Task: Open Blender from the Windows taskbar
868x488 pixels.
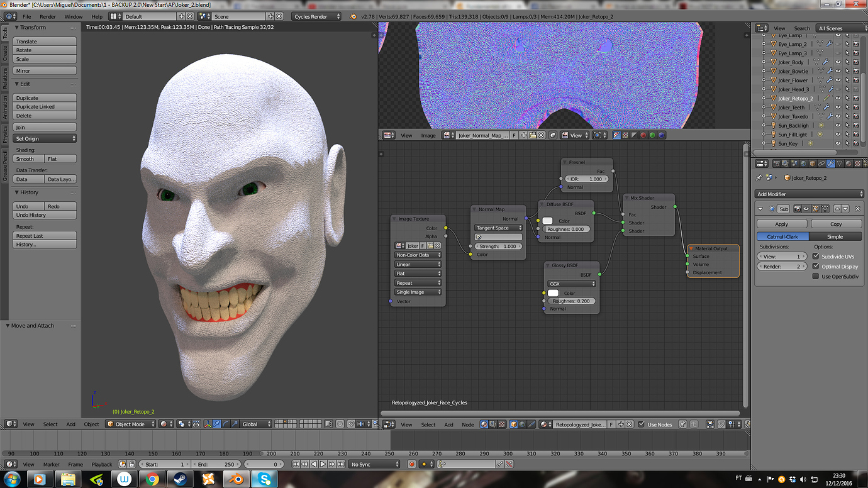Action: click(236, 479)
